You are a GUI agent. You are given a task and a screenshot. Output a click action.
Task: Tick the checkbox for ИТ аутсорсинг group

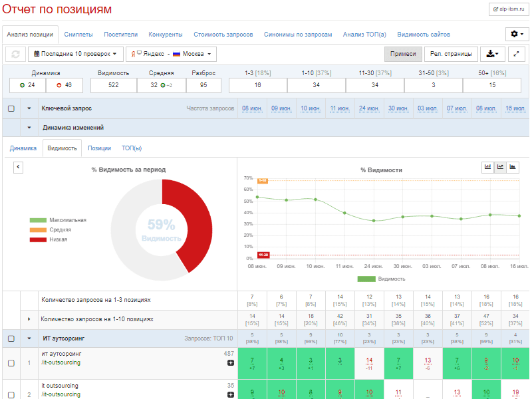click(11, 338)
